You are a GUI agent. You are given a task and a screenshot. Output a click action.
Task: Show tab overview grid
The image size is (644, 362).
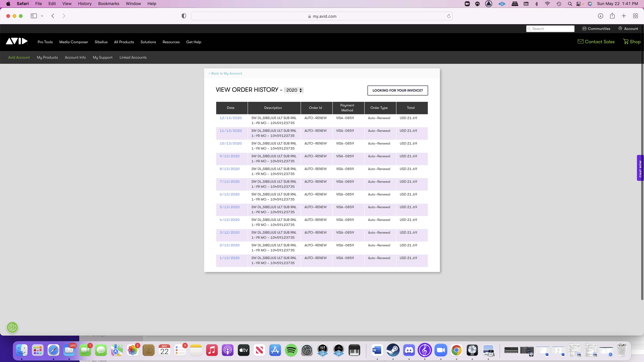pyautogui.click(x=636, y=16)
